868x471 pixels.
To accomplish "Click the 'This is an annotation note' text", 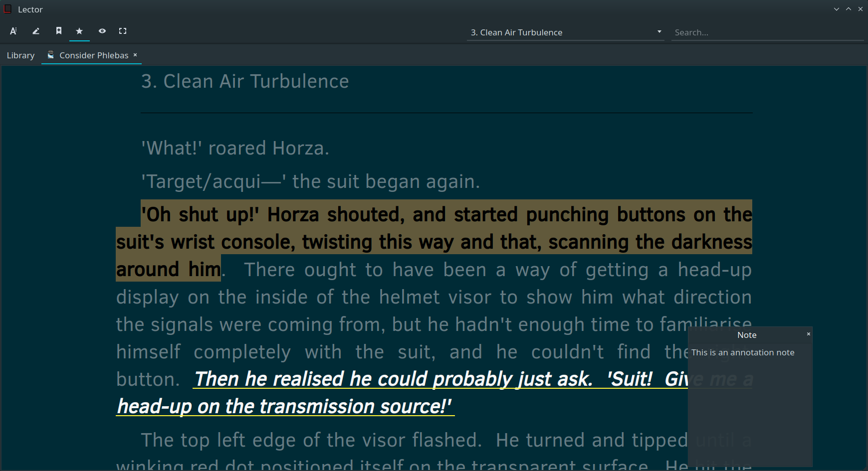I will click(x=743, y=352).
